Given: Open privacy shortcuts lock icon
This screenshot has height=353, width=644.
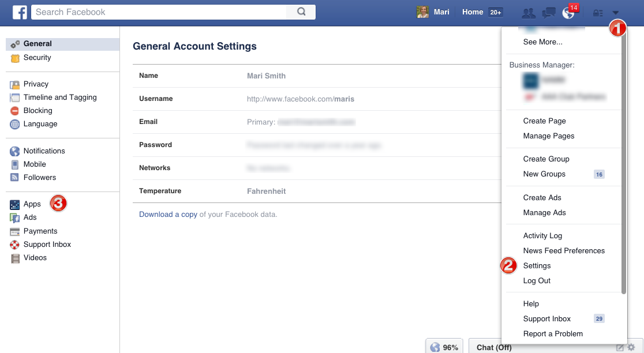Looking at the screenshot, I should (x=598, y=13).
